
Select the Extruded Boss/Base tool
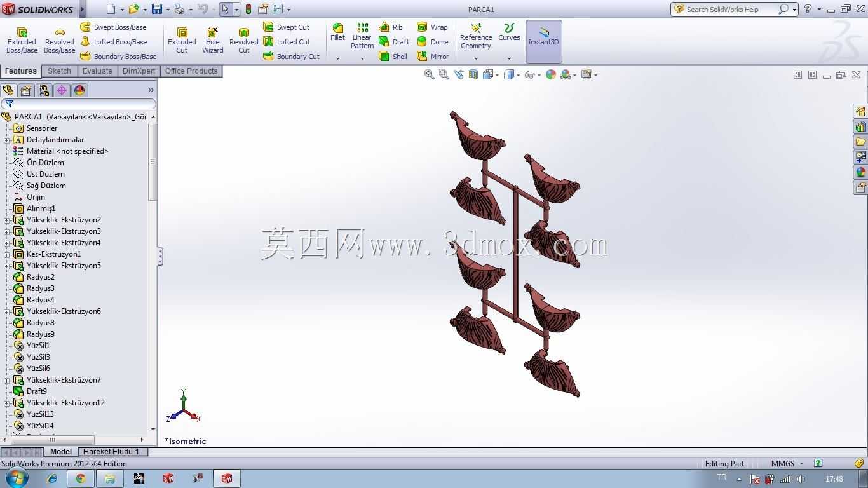coord(22,40)
